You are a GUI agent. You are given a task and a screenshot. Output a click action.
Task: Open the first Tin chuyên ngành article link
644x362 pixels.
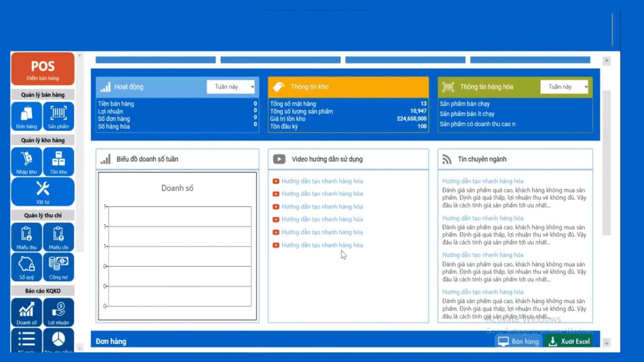pos(482,181)
